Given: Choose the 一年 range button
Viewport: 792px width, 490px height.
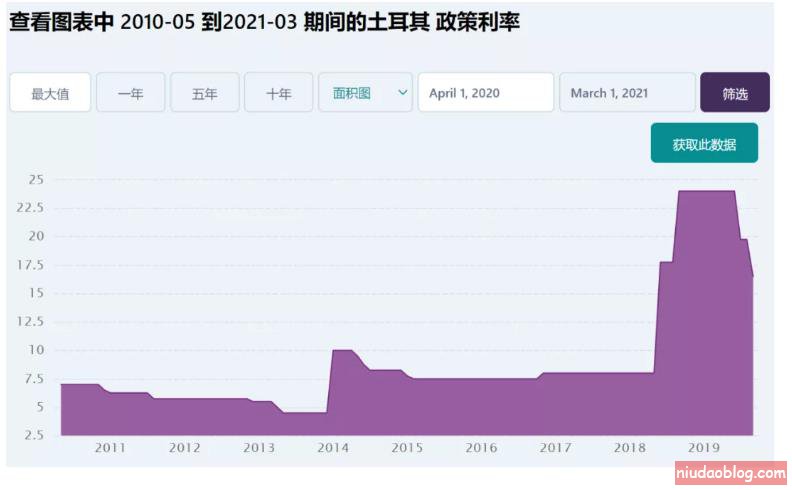Looking at the screenshot, I should click(131, 92).
